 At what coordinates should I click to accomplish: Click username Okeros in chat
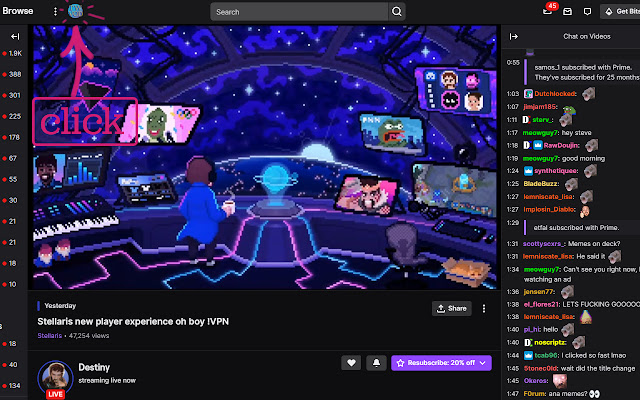[x=535, y=381]
